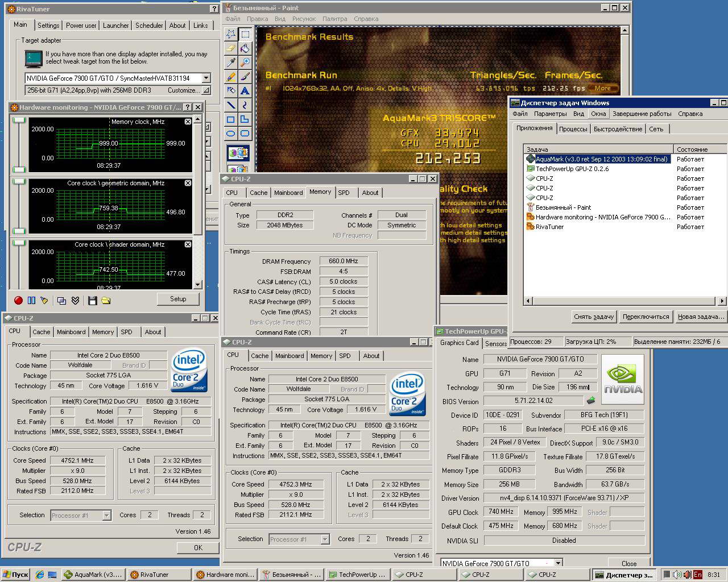Image resolution: width=728 pixels, height=582 pixels.
Task: Switch to RivaTuner Power user tab
Action: tap(81, 26)
